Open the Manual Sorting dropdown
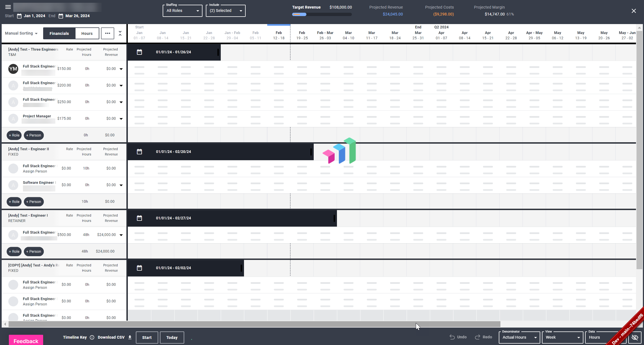Viewport: 644px width, 345px height. click(21, 33)
